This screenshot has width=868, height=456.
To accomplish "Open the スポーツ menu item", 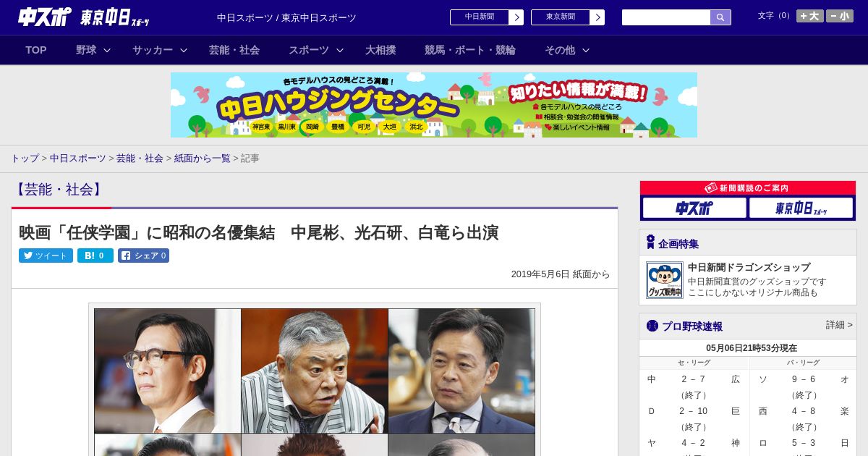I will pyautogui.click(x=309, y=50).
